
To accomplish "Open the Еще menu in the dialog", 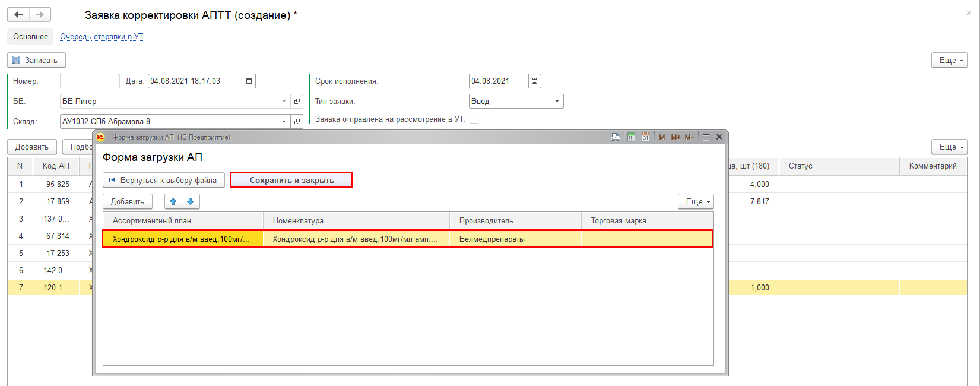I will pyautogui.click(x=696, y=202).
